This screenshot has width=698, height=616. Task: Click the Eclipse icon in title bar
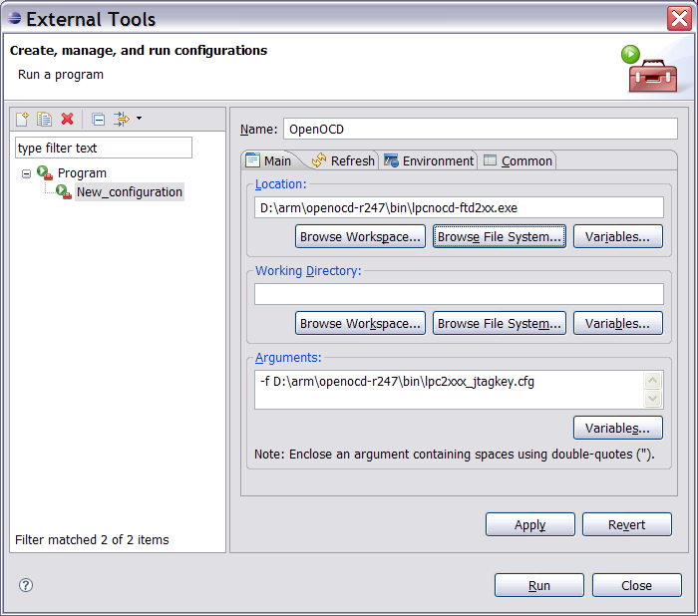click(x=14, y=18)
